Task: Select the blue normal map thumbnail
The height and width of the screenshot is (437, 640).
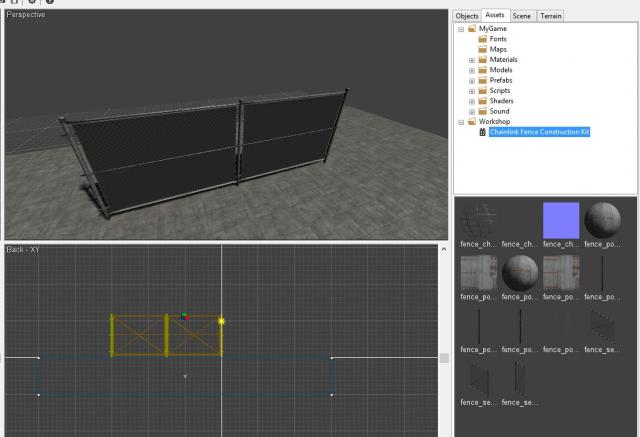Action: pyautogui.click(x=560, y=219)
